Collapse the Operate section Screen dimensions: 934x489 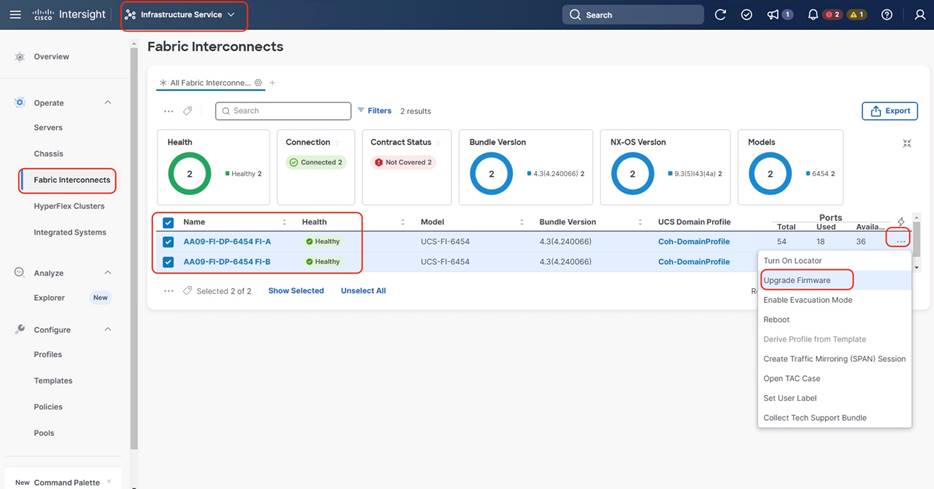click(x=108, y=102)
